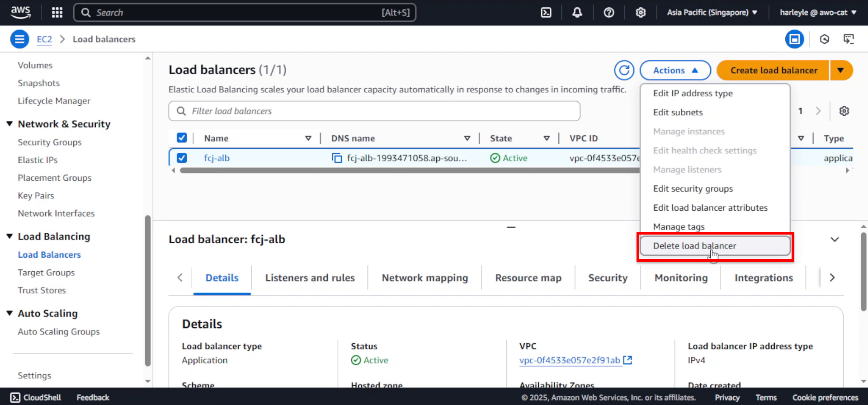The height and width of the screenshot is (405, 868).
Task: Open the vpc-0f4533e057e2f91ab link
Action: point(570,360)
